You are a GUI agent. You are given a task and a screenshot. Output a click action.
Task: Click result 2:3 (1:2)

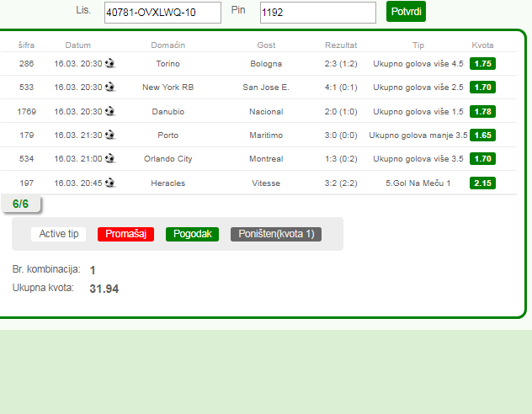coord(341,64)
